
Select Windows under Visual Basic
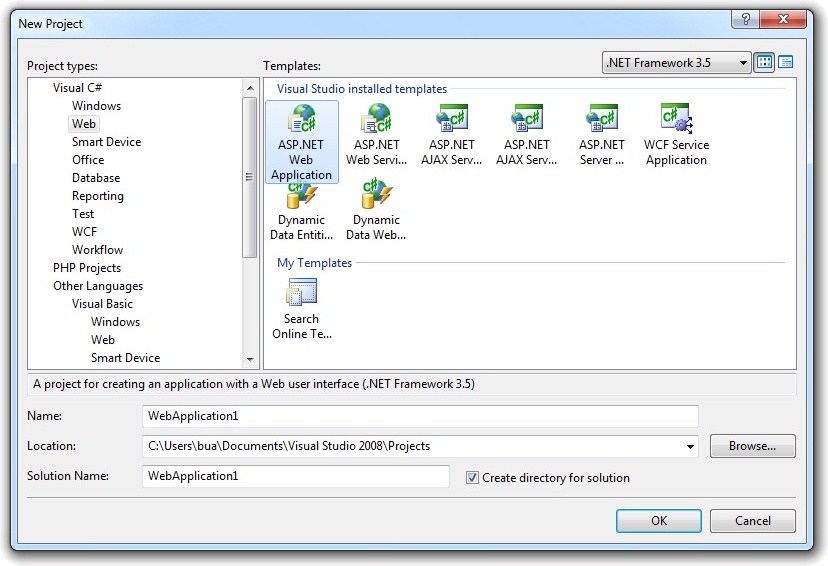(x=116, y=322)
